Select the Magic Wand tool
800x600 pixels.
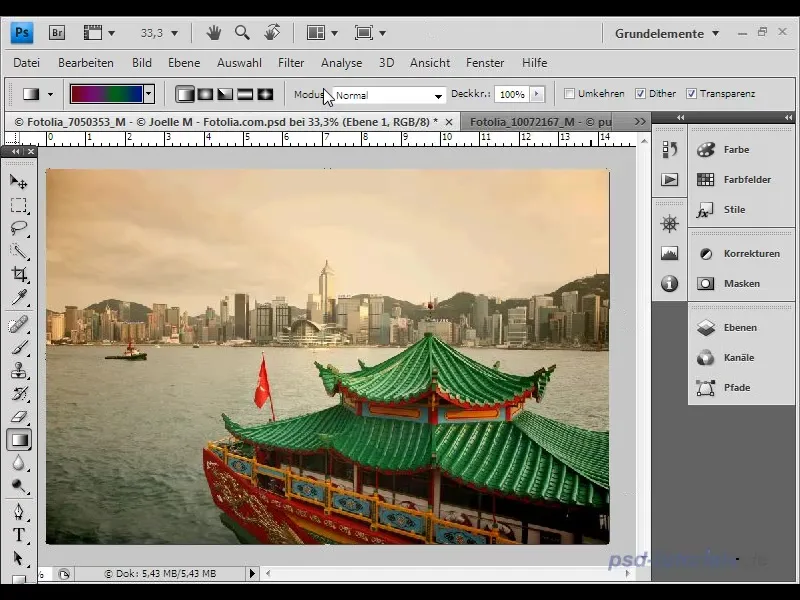19,251
